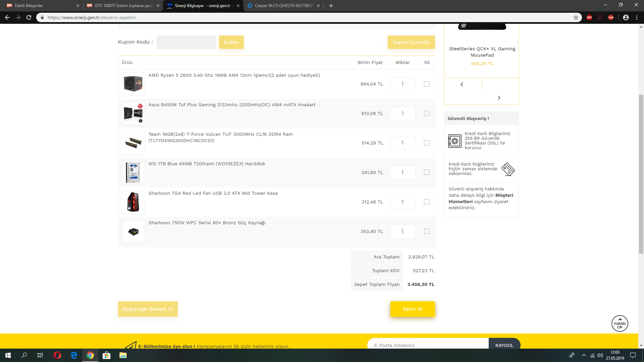Close the Dahili Bileşenler tab
644x362 pixels.
tap(78, 6)
